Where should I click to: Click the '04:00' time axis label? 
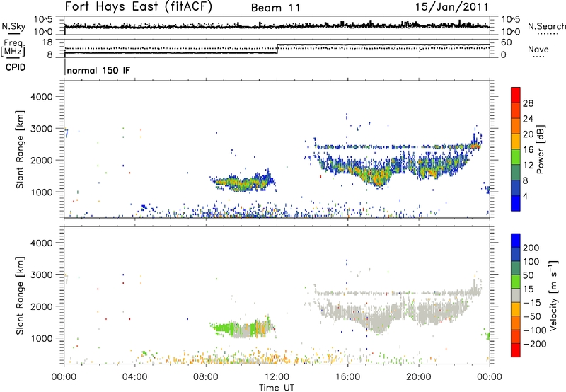pyautogui.click(x=135, y=377)
